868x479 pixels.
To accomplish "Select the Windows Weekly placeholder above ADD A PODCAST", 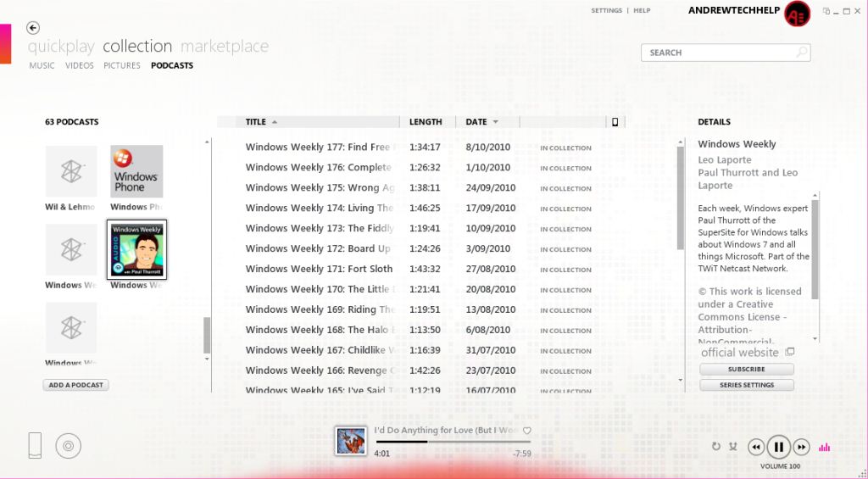I will point(71,327).
